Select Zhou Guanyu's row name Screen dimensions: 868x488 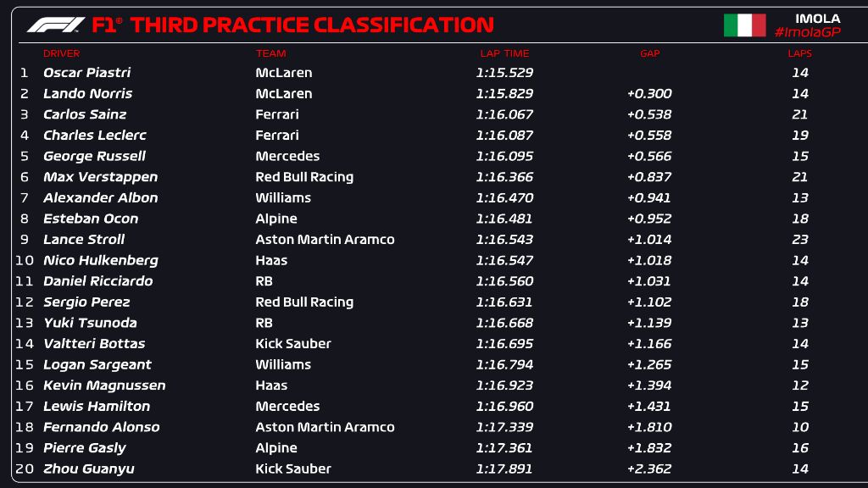click(88, 469)
